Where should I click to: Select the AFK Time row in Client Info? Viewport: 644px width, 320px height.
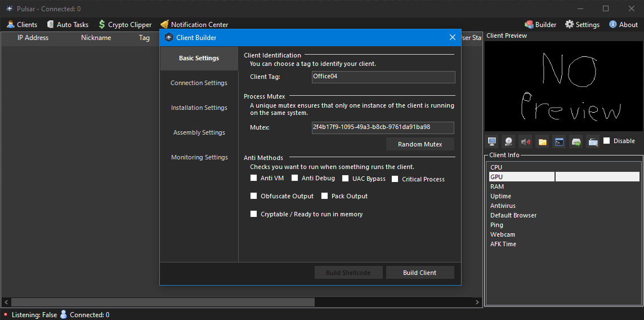click(x=564, y=244)
